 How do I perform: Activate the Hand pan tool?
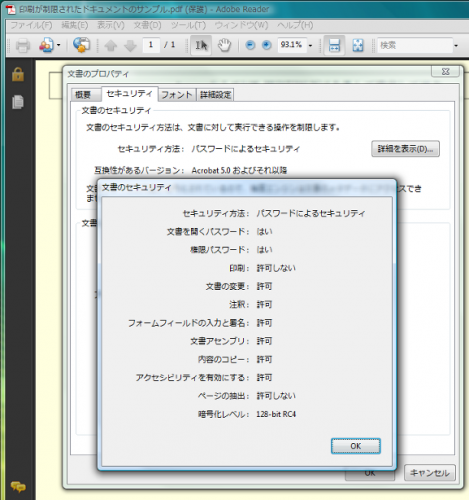(x=224, y=45)
